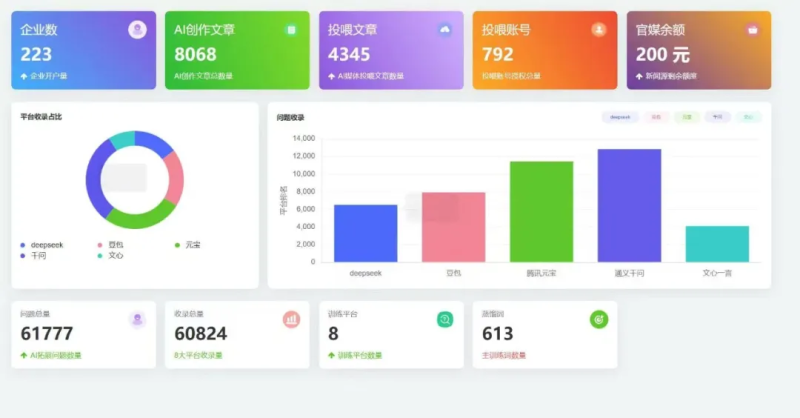Toggle 豆包 legend item under the donut chart
The width and height of the screenshot is (800, 418).
click(x=112, y=245)
